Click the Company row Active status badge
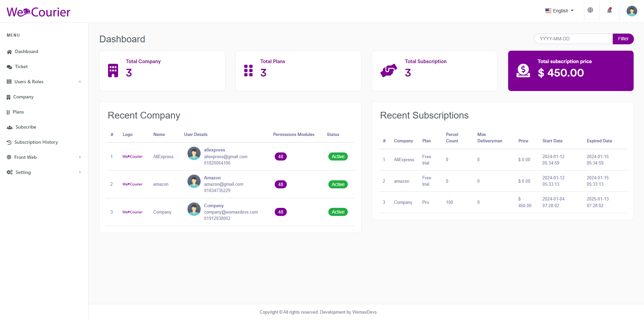644x320 pixels. point(338,212)
